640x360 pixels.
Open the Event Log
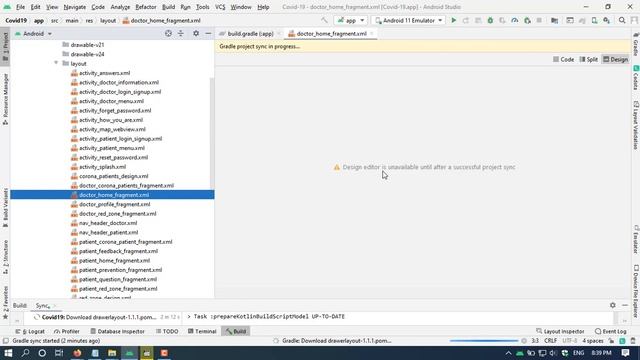pos(611,331)
